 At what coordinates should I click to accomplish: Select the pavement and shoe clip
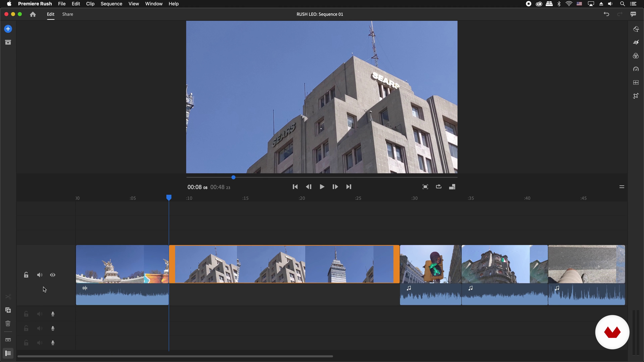tap(586, 264)
